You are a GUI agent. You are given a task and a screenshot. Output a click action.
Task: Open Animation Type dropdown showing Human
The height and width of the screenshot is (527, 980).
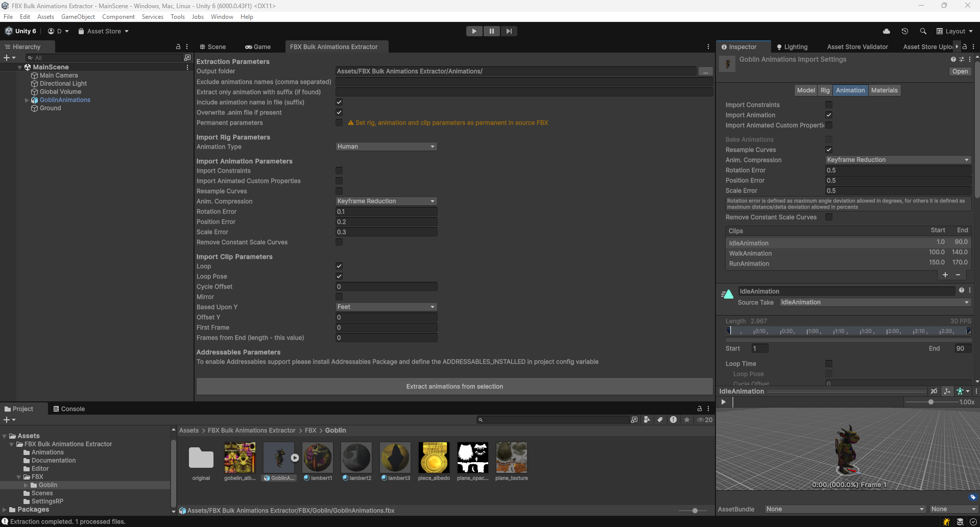[386, 147]
